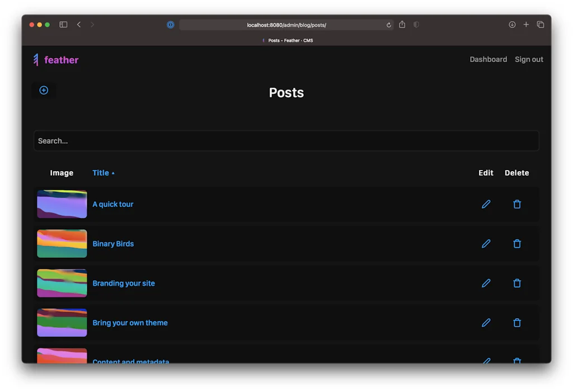Open the Dashboard
This screenshot has height=392, width=573.
(488, 59)
